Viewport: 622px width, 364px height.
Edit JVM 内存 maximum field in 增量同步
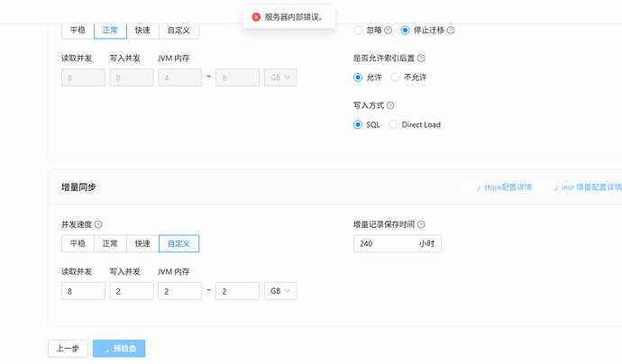[238, 291]
